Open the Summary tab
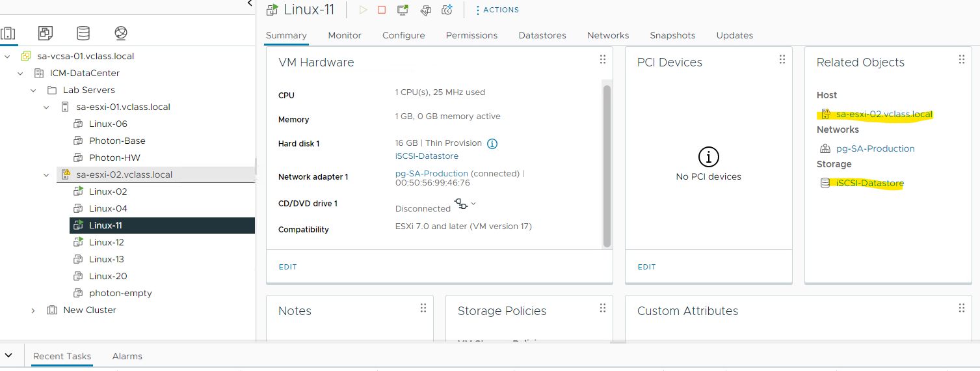Screen dimensions: 980x371 [286, 36]
